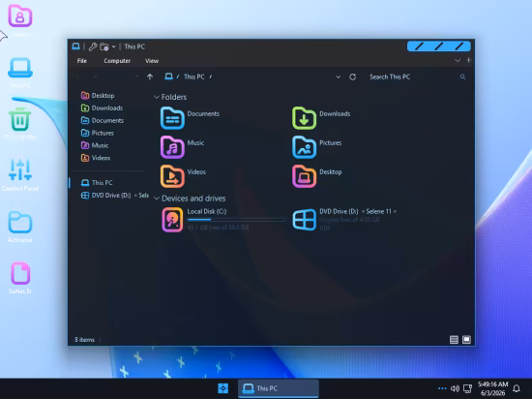Click the Documents label in Folders
Viewport: 532px width, 399px height.
203,113
